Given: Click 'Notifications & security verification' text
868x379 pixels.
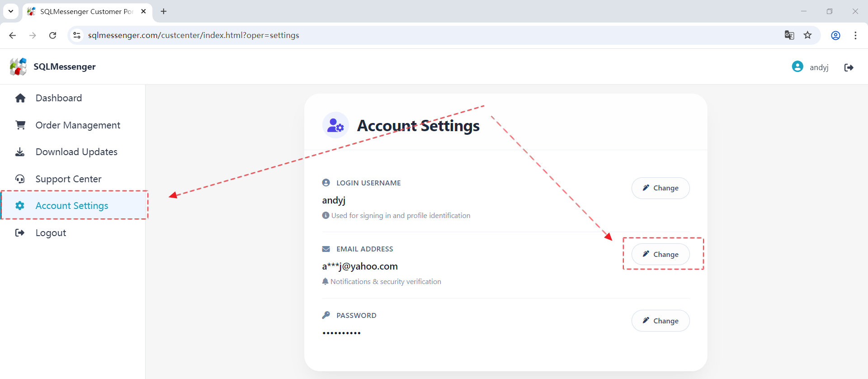Looking at the screenshot, I should pyautogui.click(x=386, y=281).
